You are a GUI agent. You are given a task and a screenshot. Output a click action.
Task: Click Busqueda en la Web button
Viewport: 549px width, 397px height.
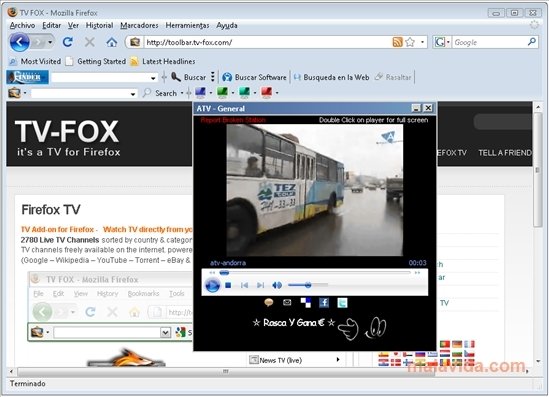(x=332, y=77)
